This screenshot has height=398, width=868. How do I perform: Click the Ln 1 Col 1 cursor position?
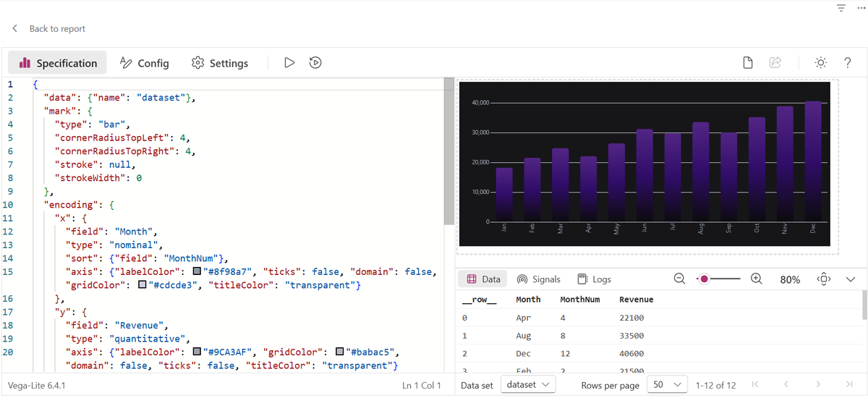click(422, 386)
